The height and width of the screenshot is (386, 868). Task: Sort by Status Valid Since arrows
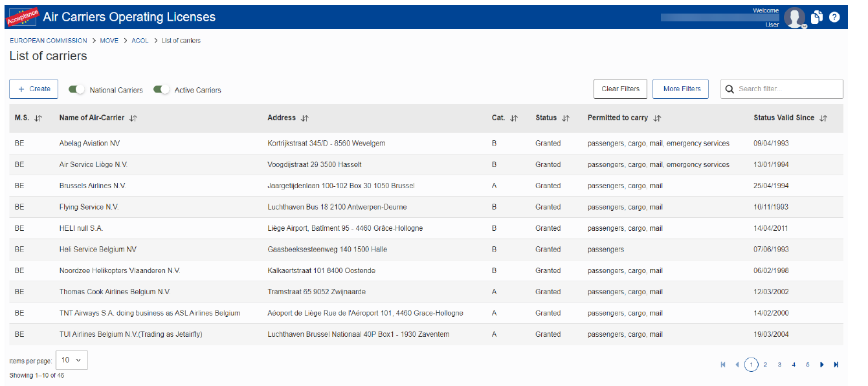point(823,118)
